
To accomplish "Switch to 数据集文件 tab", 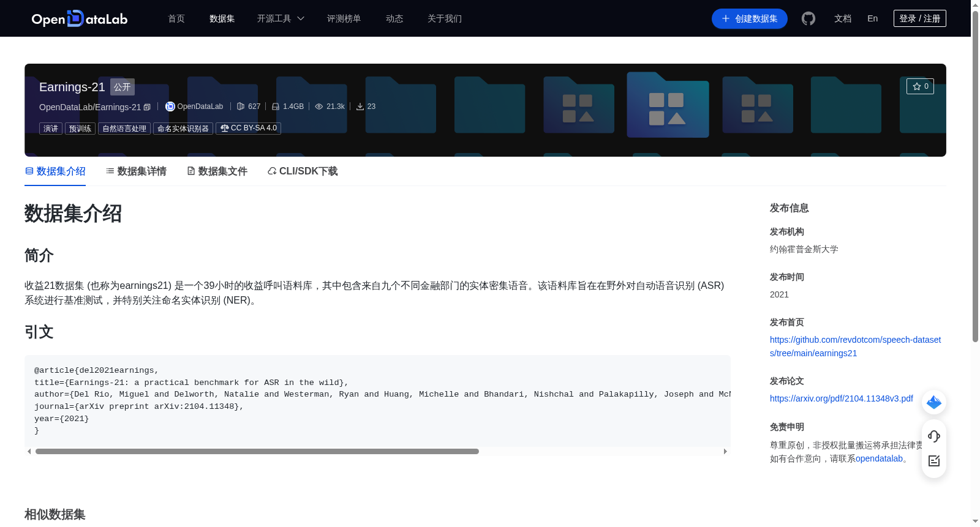I will click(x=217, y=171).
